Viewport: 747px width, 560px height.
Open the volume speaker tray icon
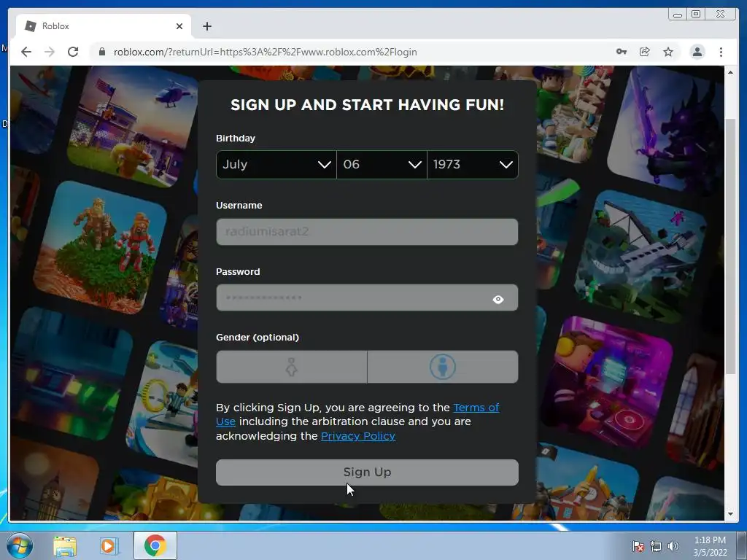pos(673,546)
